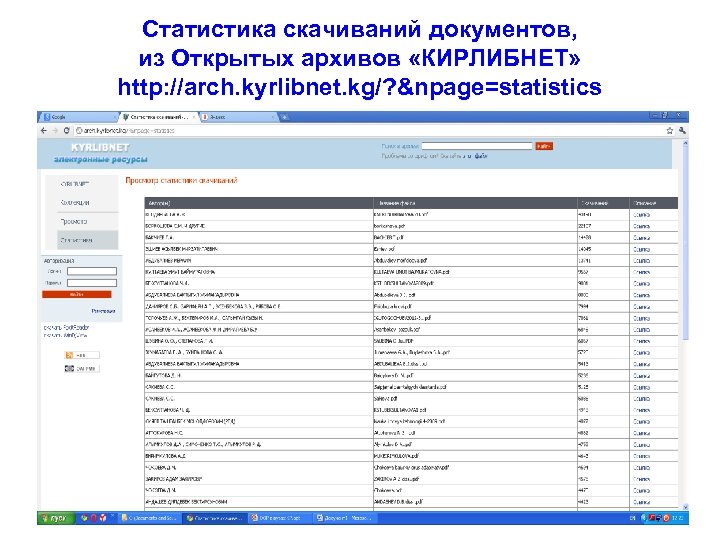
Task: Bookmark the page with the star icon
Action: (670, 131)
